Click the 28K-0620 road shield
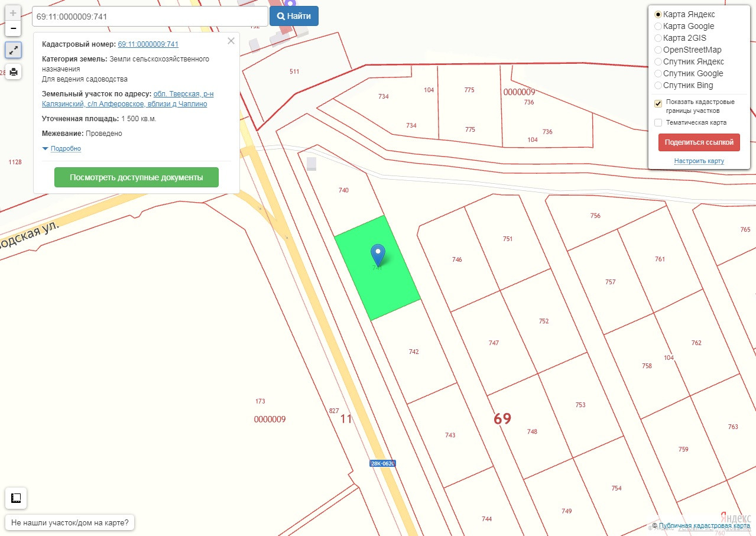This screenshot has height=536, width=756. pos(382,463)
